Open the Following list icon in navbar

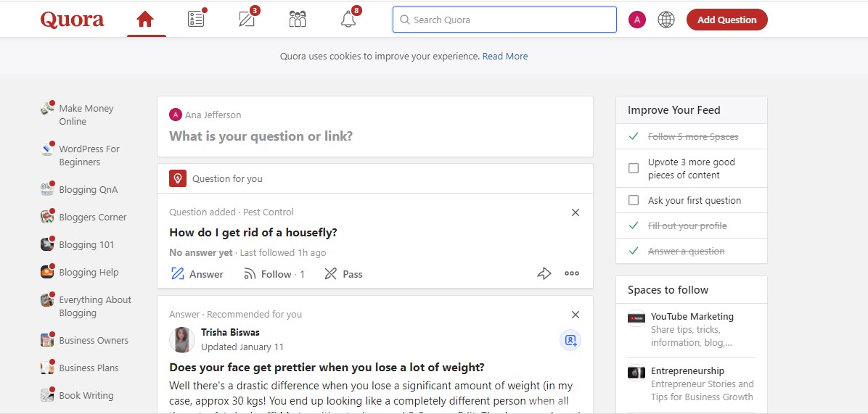(x=196, y=20)
